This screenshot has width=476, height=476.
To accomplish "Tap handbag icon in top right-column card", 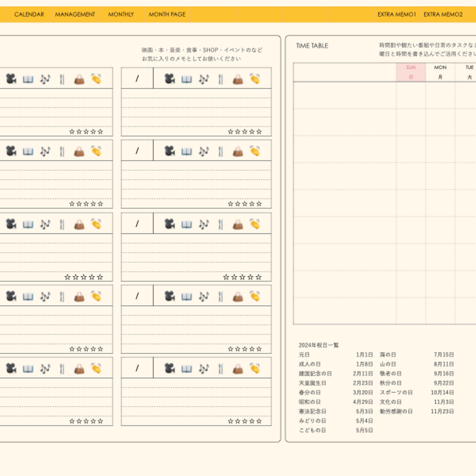I will click(238, 80).
